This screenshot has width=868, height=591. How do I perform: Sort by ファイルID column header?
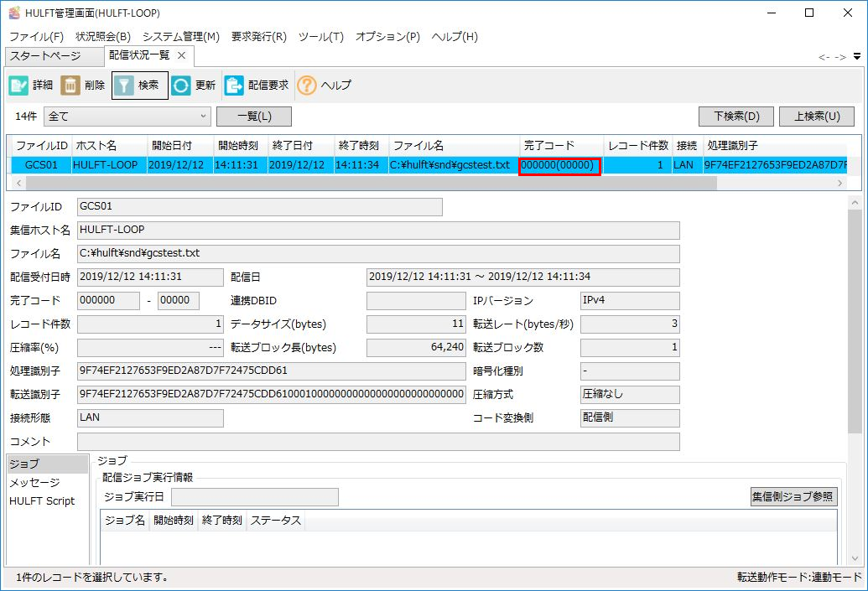[42, 146]
